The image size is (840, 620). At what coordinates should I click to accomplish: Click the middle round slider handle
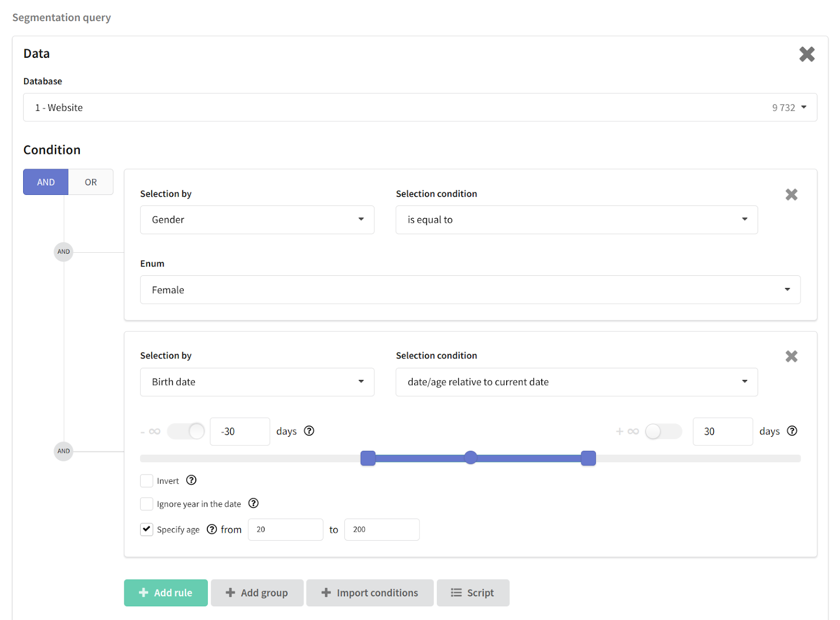tap(471, 458)
